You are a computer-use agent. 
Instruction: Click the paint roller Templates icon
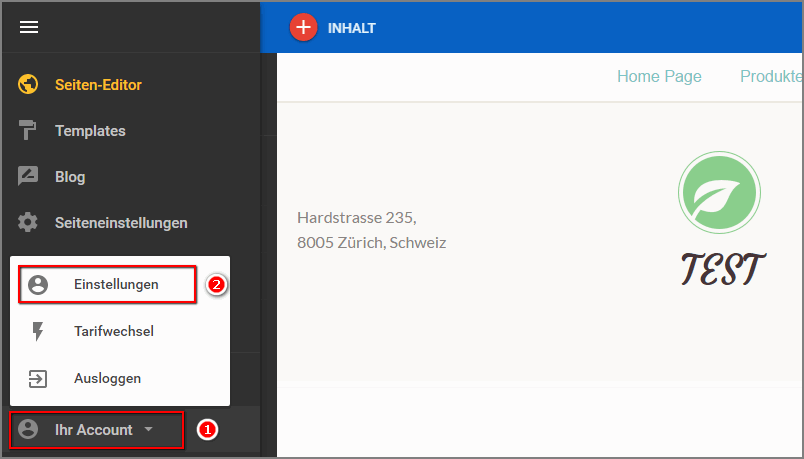29,131
